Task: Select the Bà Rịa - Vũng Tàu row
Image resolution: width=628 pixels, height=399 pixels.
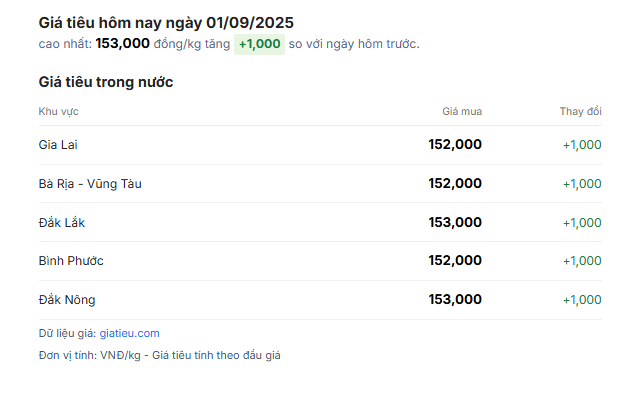Action: (320, 183)
